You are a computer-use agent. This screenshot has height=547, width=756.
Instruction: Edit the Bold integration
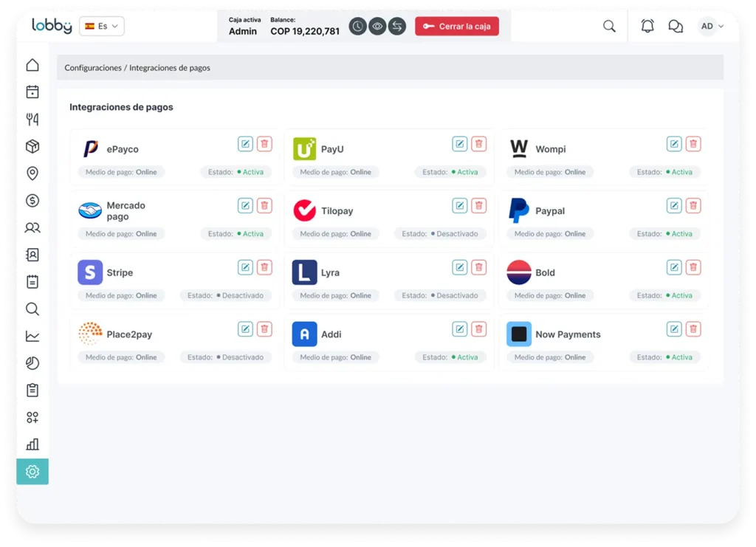674,267
